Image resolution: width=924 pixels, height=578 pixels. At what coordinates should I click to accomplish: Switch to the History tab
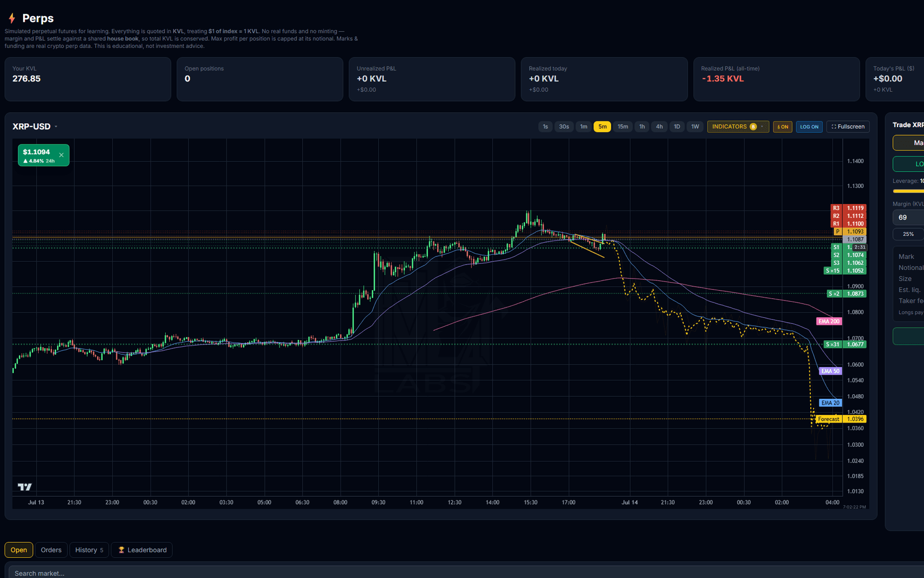click(89, 550)
